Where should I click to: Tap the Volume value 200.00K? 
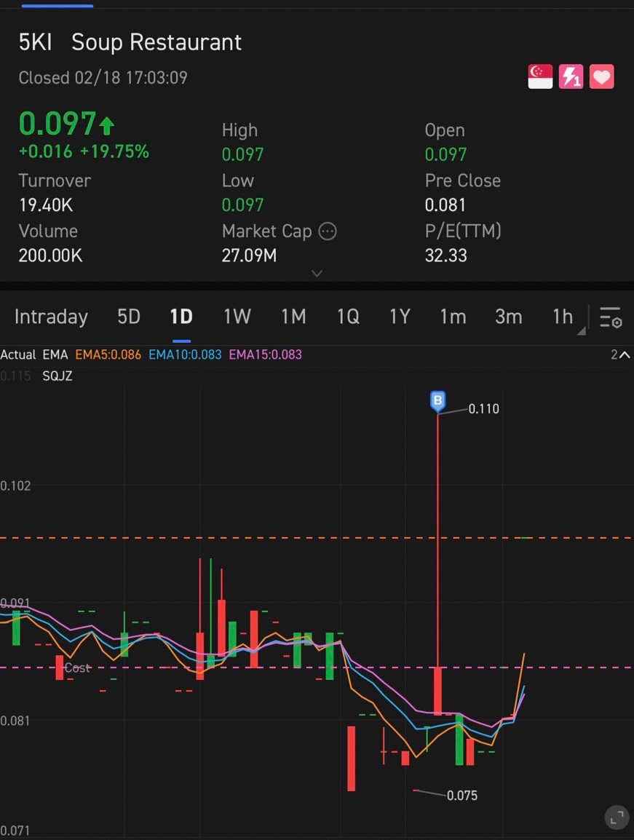pyautogui.click(x=50, y=255)
